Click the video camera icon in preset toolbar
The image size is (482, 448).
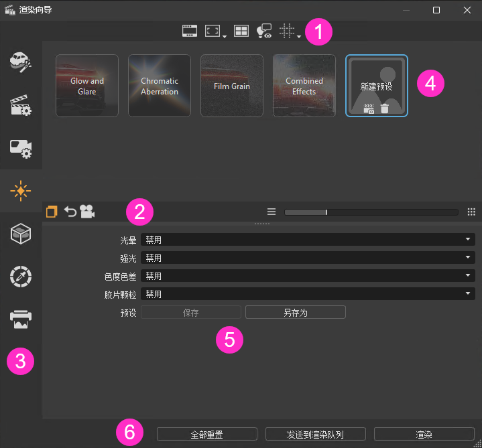[x=87, y=211]
